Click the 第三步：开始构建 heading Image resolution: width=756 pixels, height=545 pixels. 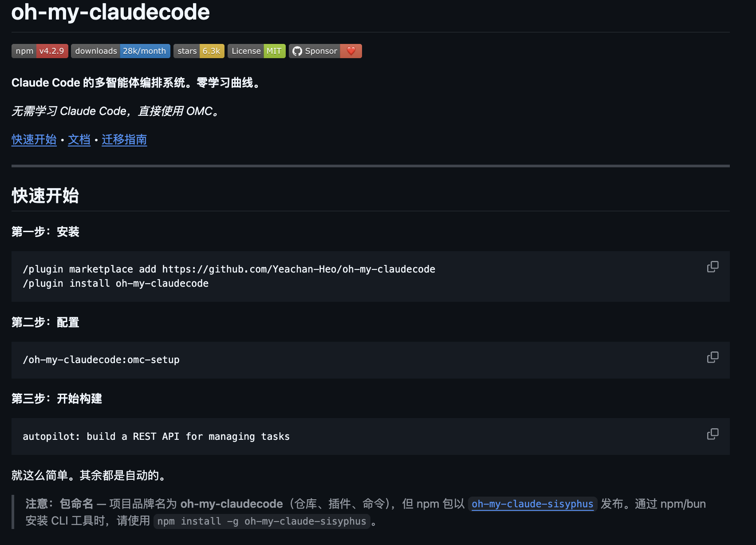[x=56, y=399]
